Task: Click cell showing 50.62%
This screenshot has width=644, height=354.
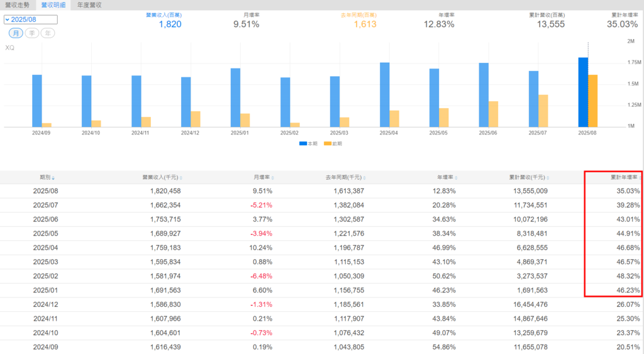Action: tap(444, 277)
